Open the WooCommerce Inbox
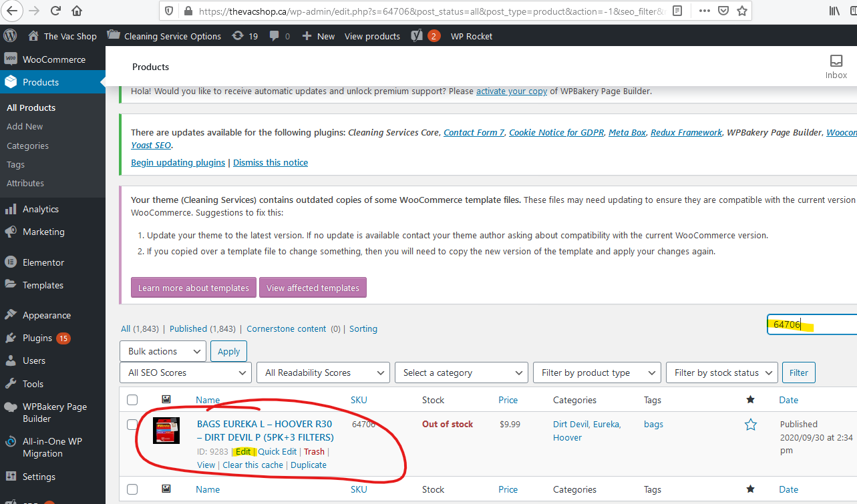This screenshot has height=504, width=857. click(836, 67)
